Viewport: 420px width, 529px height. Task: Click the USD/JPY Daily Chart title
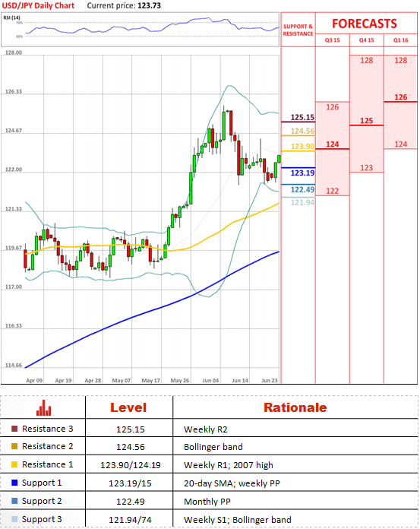tap(38, 6)
